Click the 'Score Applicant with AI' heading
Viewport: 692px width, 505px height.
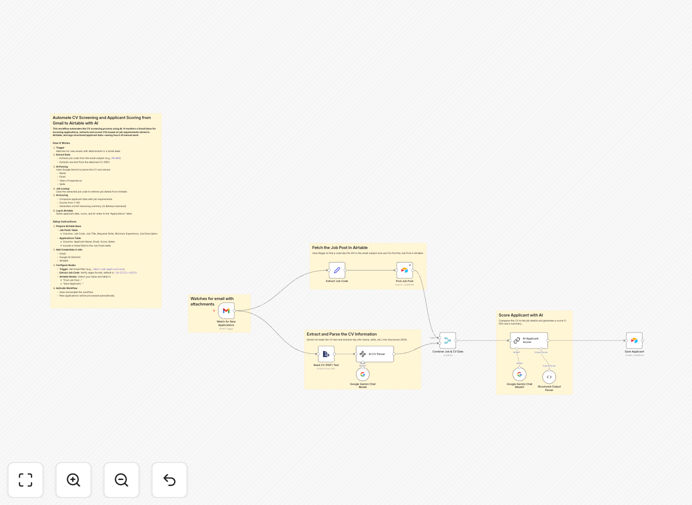[521, 315]
